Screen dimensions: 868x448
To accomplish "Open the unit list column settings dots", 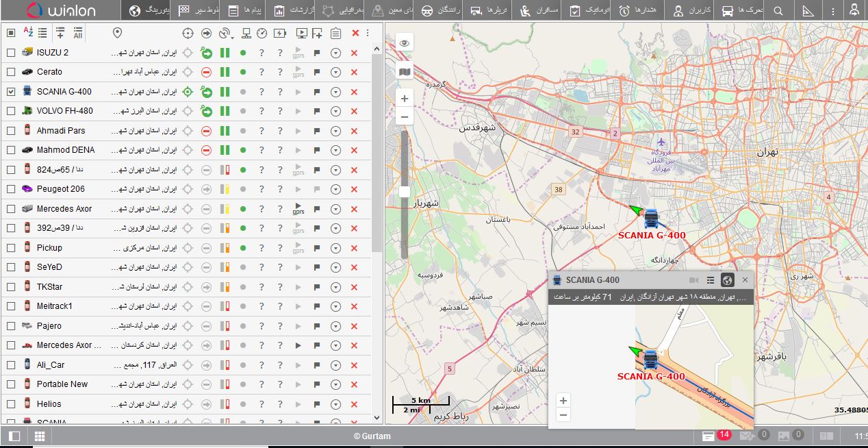I will [368, 33].
